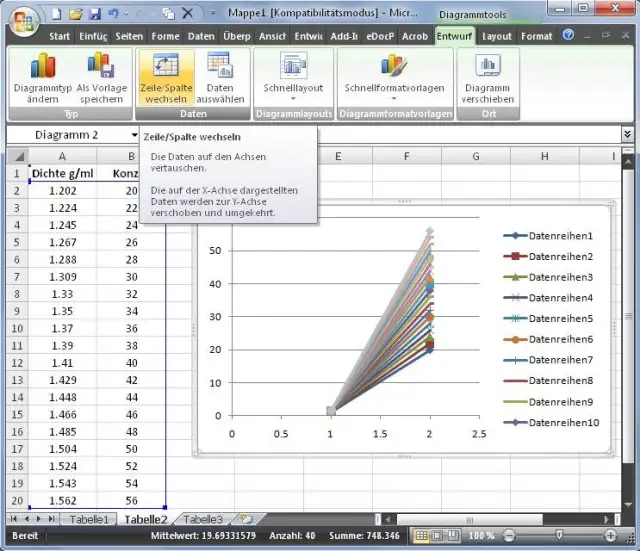640x551 pixels.
Task: Click the insert new worksheet tab icon
Action: coord(246,520)
